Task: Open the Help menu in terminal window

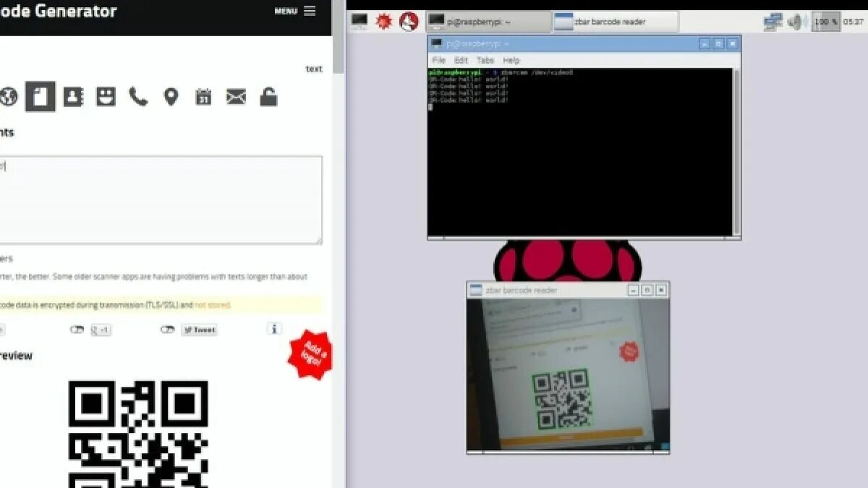Action: [x=511, y=60]
